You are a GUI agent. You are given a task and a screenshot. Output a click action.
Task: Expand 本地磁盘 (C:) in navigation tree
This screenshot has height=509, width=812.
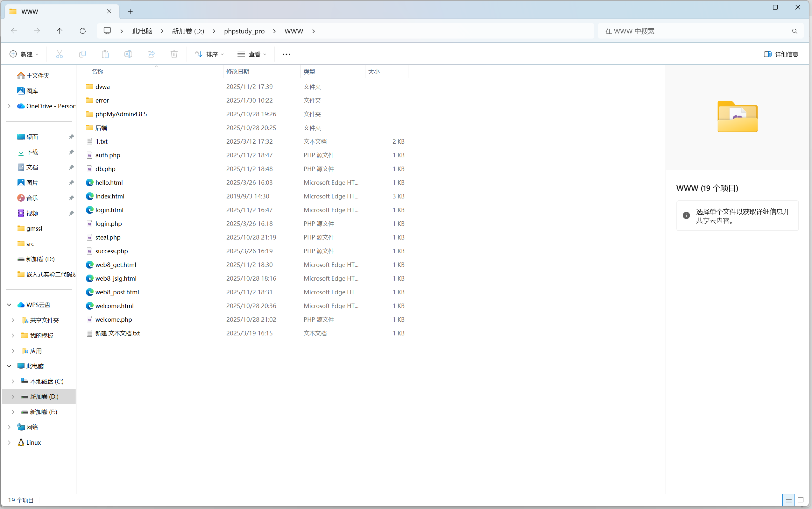click(13, 381)
